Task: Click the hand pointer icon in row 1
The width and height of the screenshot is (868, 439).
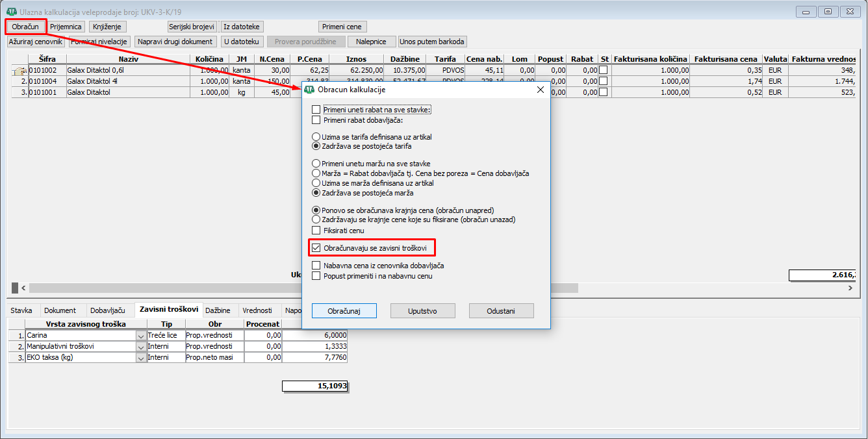Action: click(x=19, y=71)
